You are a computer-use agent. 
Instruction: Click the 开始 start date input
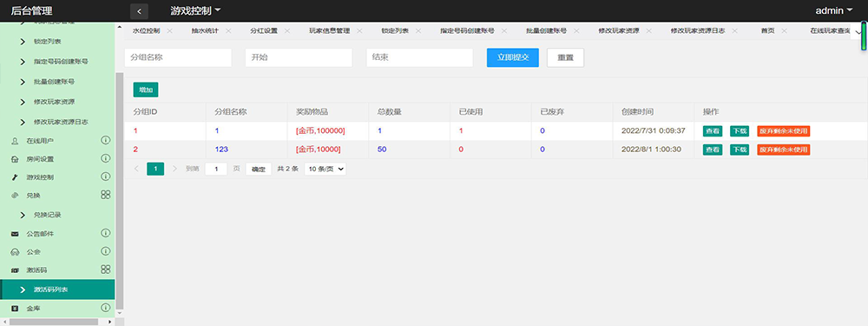pyautogui.click(x=299, y=57)
